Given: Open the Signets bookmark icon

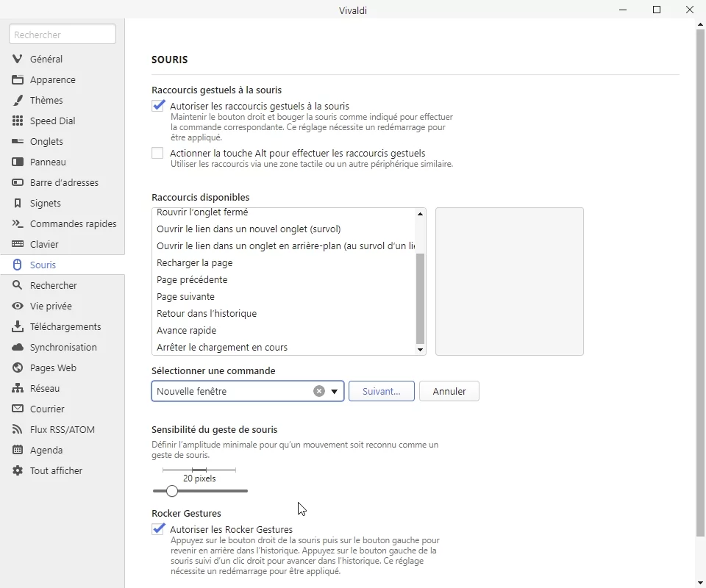Looking at the screenshot, I should (17, 204).
